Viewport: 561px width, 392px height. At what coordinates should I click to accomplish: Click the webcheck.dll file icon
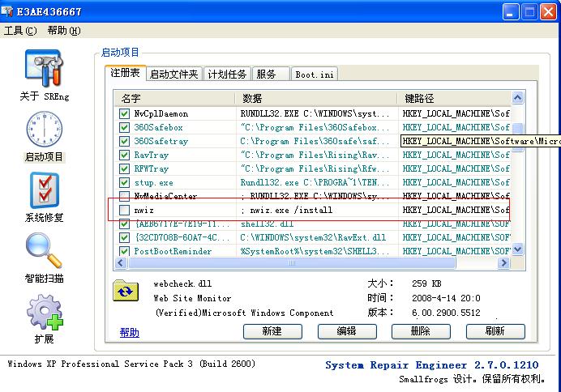click(x=126, y=290)
